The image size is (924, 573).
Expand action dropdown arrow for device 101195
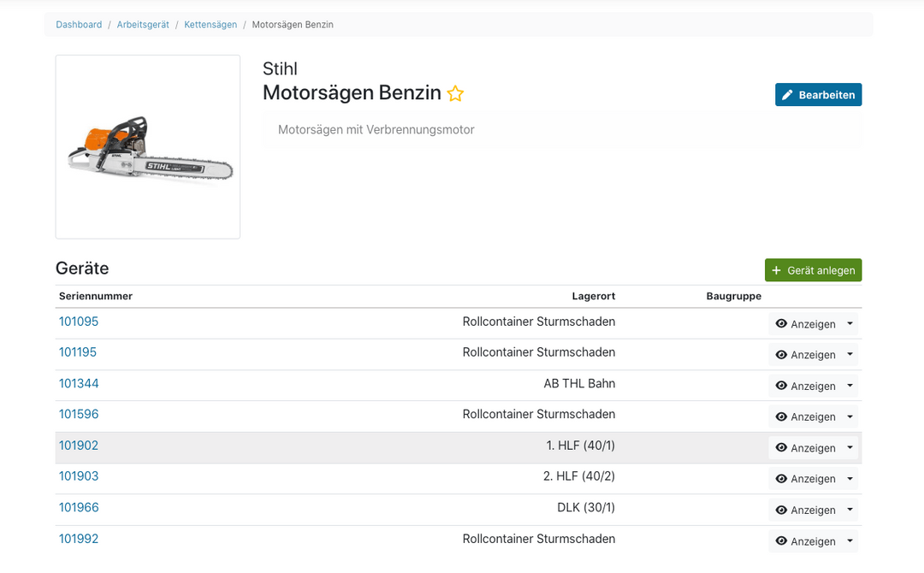point(850,354)
